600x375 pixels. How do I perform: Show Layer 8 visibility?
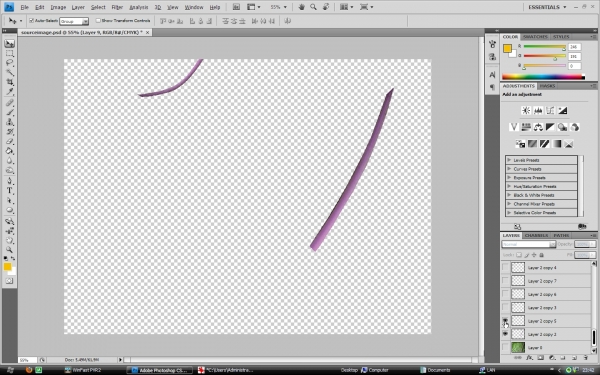coord(505,347)
